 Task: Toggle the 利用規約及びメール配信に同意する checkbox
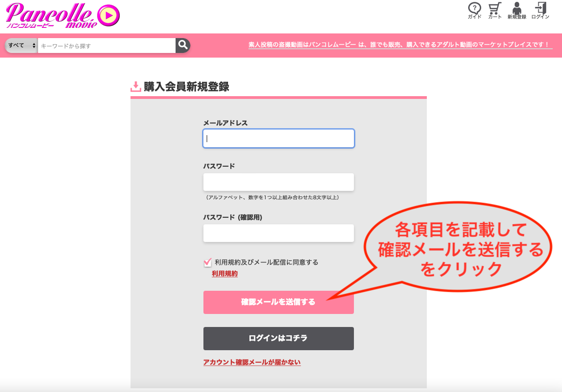tap(208, 262)
